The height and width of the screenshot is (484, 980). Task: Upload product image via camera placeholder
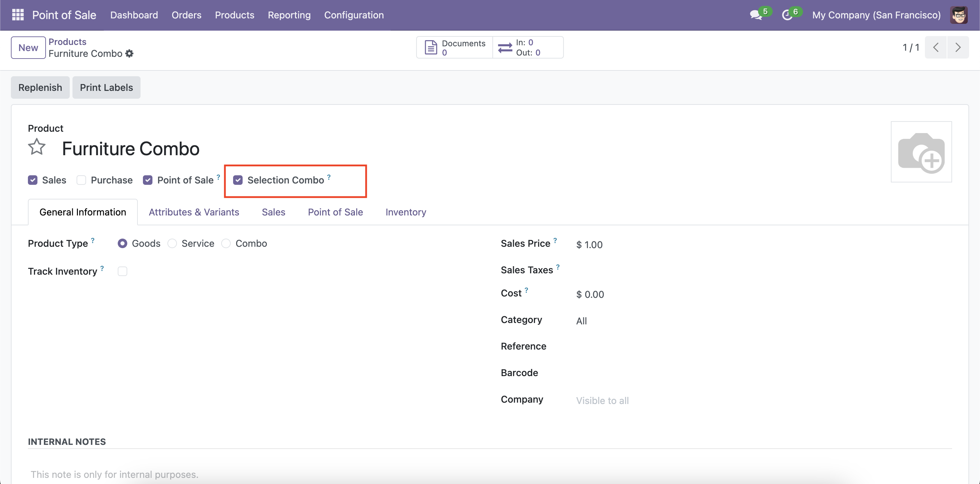[x=921, y=152]
